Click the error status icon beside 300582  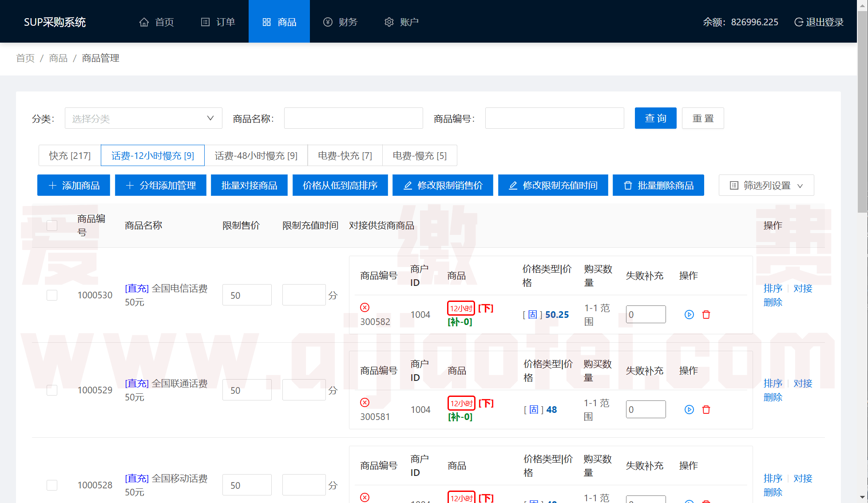coord(365,307)
